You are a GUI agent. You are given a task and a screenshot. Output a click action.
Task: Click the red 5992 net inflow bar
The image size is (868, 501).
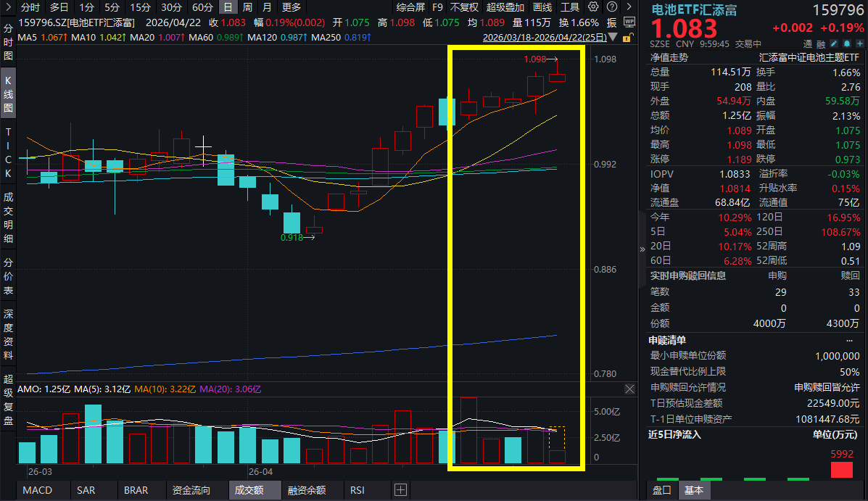click(x=841, y=469)
